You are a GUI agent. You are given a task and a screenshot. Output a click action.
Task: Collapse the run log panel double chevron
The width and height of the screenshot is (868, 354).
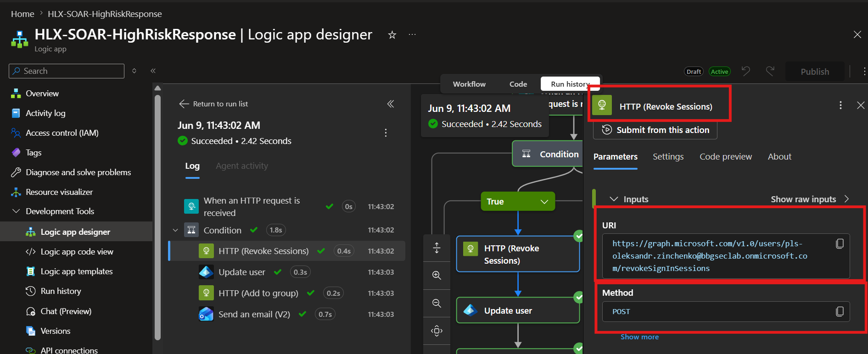[x=391, y=104]
